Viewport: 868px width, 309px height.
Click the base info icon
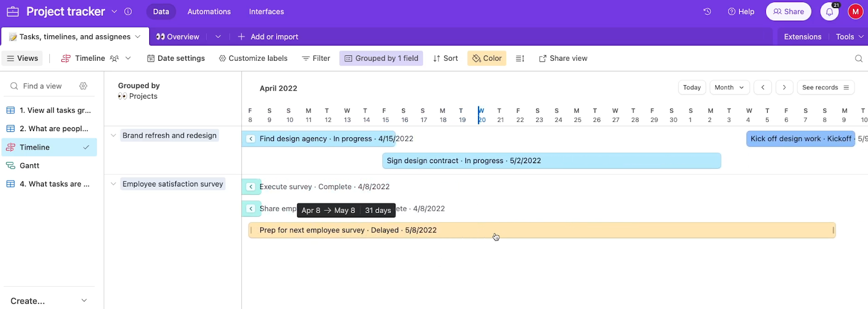coord(128,11)
